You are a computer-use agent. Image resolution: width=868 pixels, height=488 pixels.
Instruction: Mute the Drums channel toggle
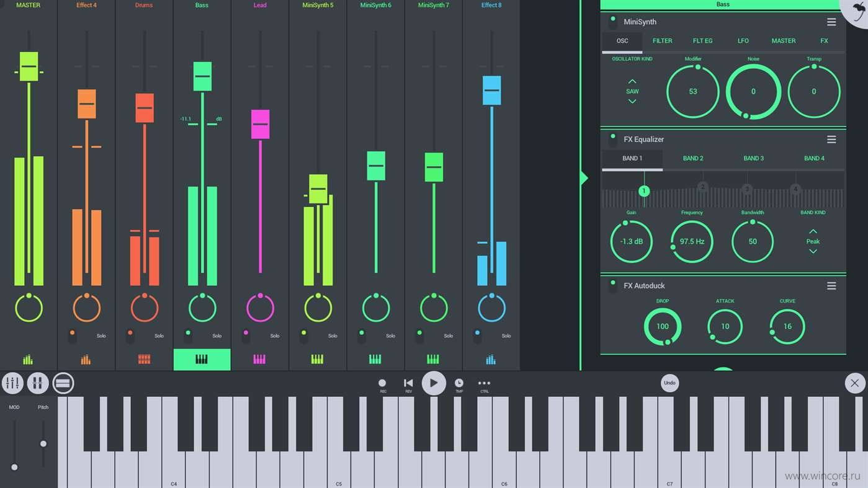[x=130, y=335]
